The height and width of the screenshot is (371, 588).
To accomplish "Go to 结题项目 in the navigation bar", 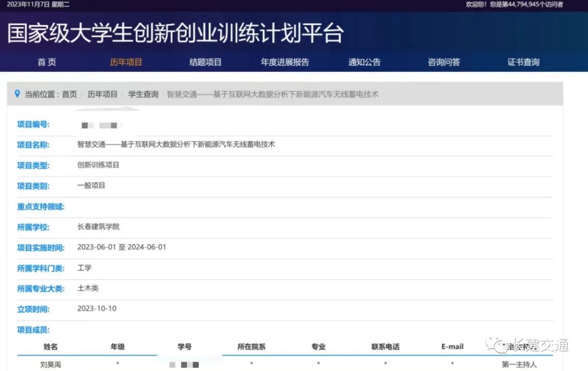I will pos(205,62).
